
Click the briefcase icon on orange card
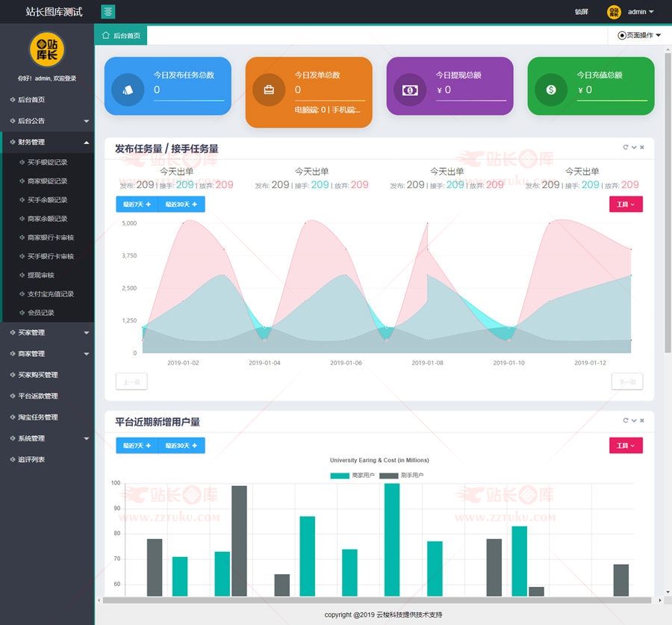point(268,90)
